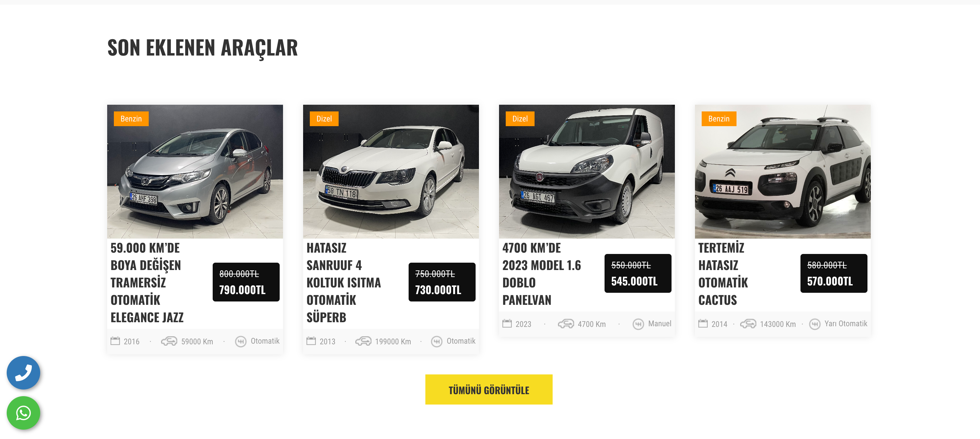Viewport: 980px width, 439px height.
Task: Open the Honda Jazz car photo
Action: pyautogui.click(x=195, y=171)
